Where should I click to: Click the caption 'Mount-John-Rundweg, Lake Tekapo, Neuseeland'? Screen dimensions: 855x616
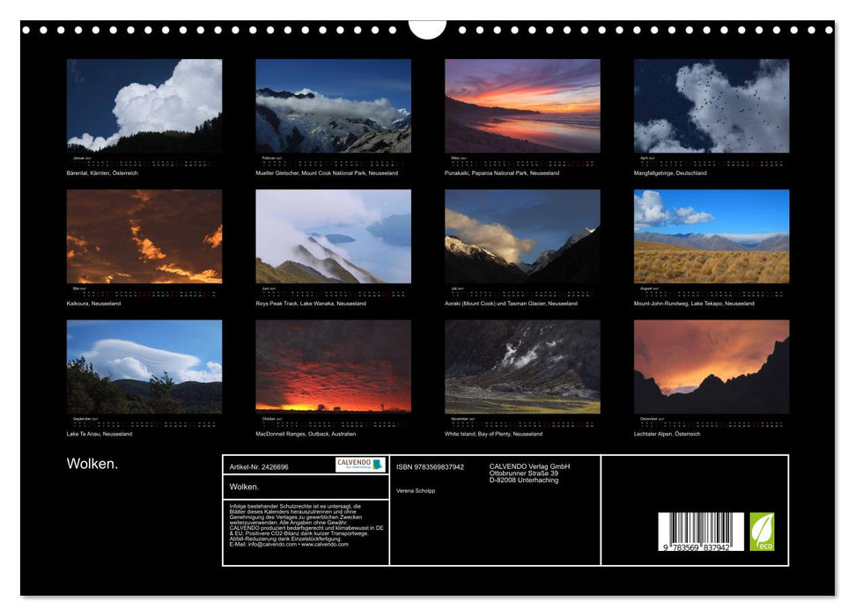click(694, 303)
